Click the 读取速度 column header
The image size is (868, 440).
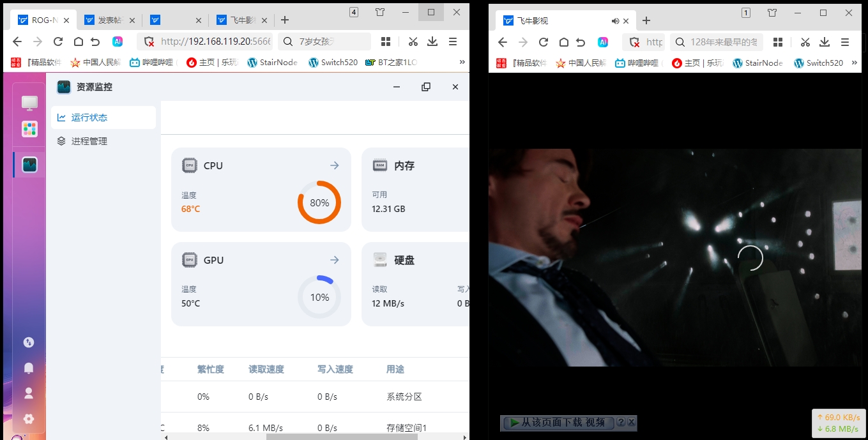tap(266, 369)
